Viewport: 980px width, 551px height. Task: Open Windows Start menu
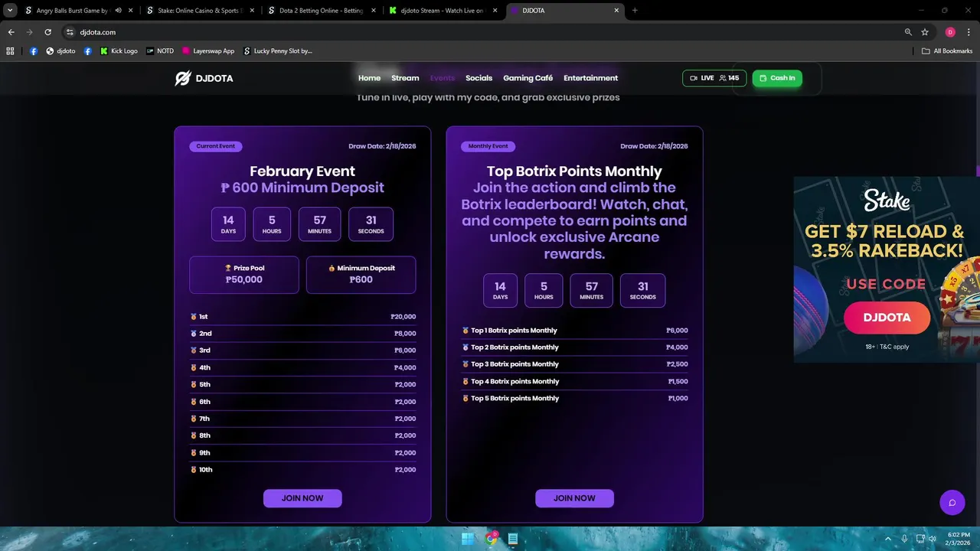(x=467, y=539)
